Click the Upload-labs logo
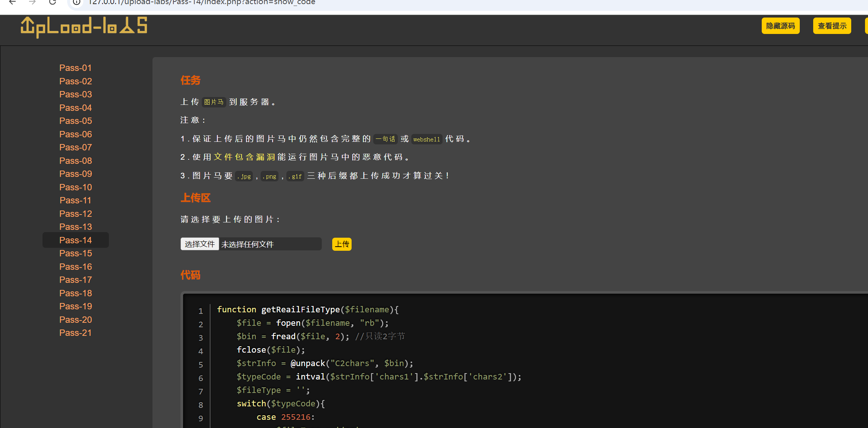Screen dimensions: 868x428 (x=84, y=26)
